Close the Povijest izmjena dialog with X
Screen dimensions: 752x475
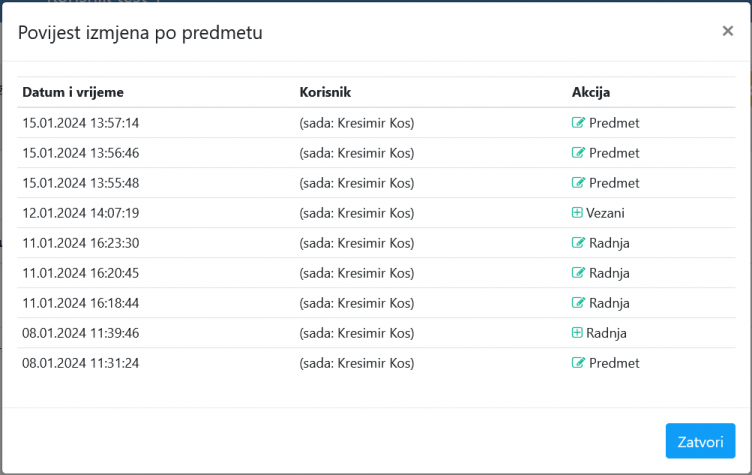click(x=728, y=31)
